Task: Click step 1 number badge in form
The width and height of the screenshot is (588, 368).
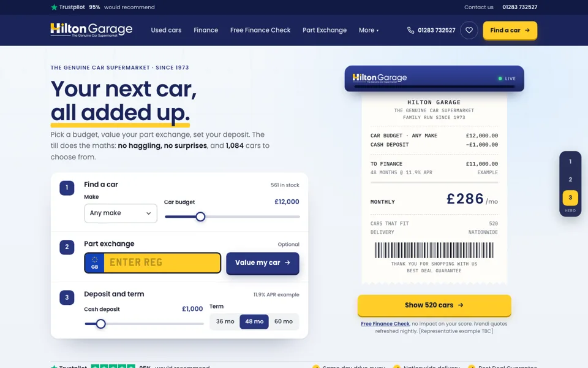Action: coord(67,188)
